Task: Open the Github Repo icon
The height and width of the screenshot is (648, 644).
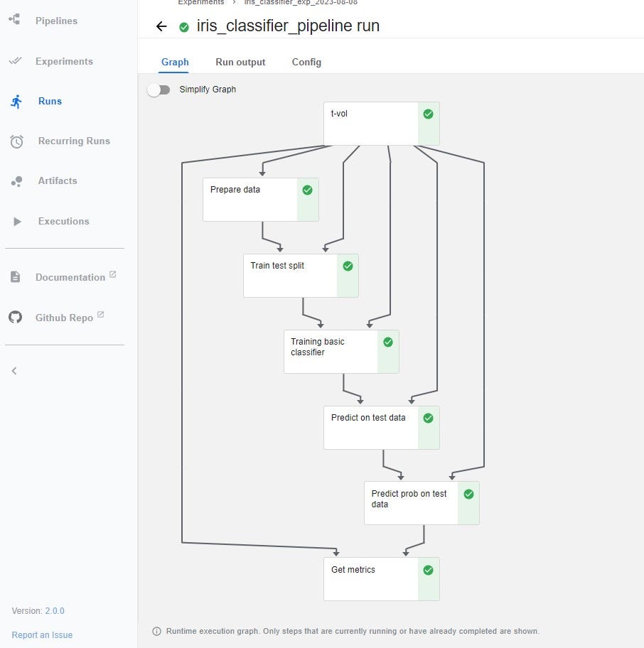Action: [15, 317]
